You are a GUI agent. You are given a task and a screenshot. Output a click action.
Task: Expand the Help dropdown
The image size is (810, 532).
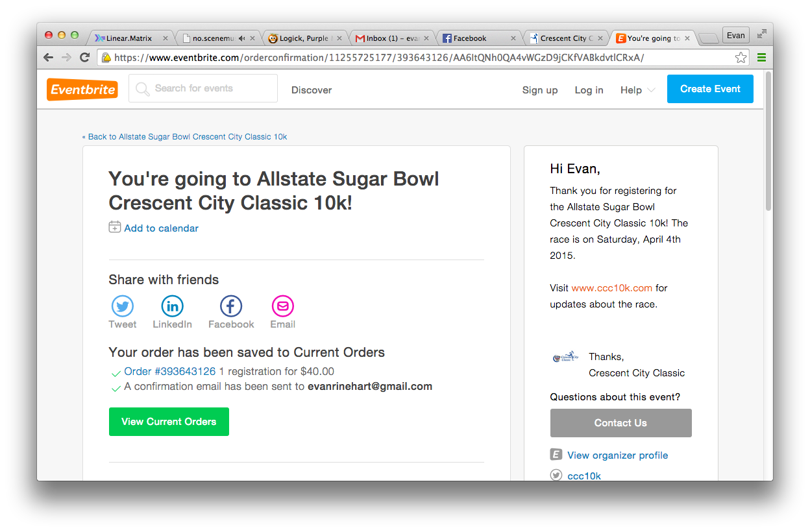click(637, 90)
